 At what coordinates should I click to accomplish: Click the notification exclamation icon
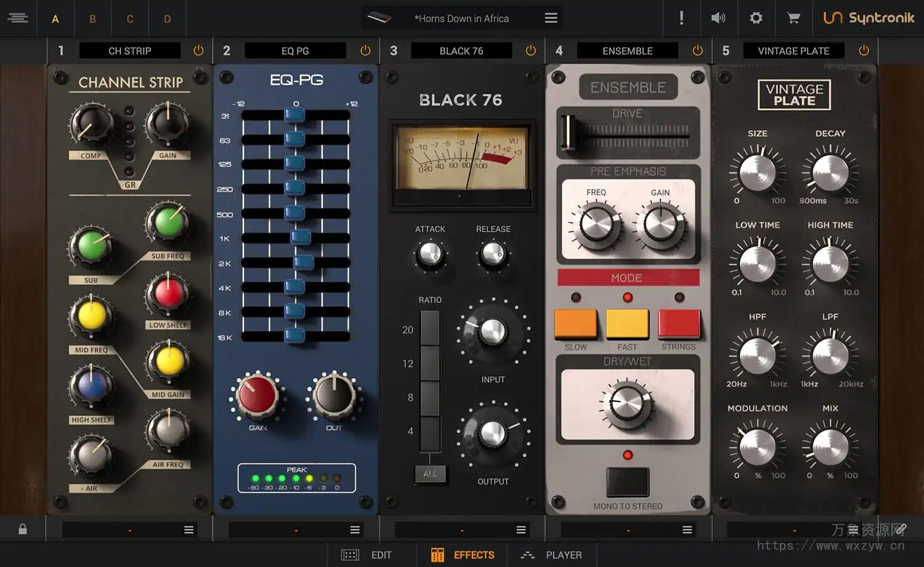point(682,18)
